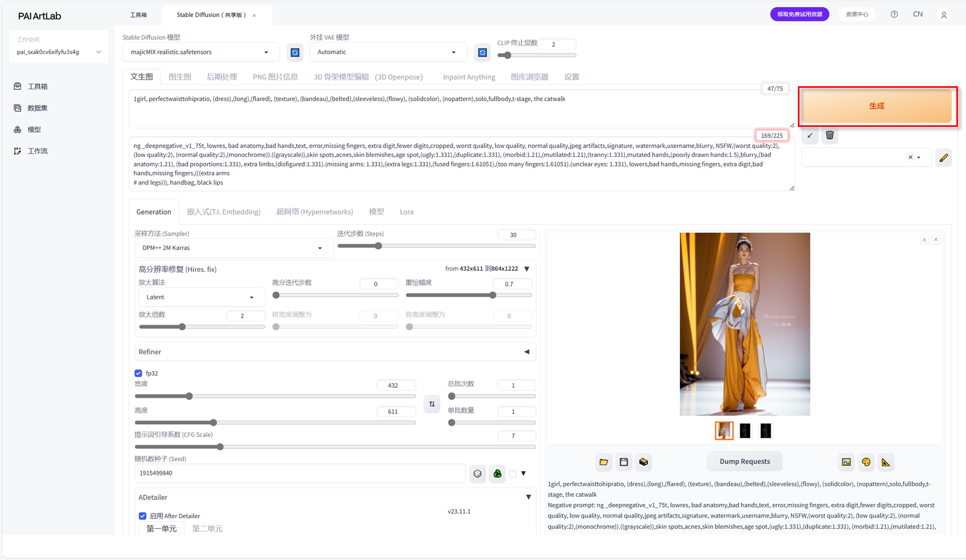Swap width and height values

[x=432, y=404]
